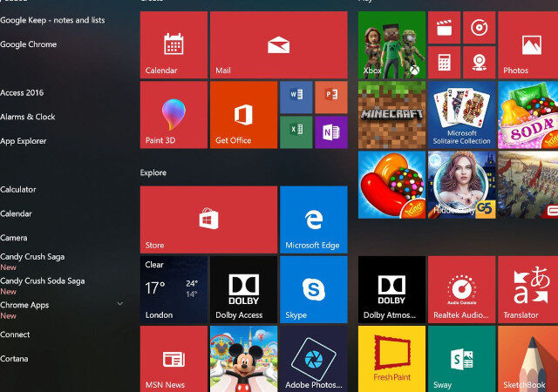Open the Word tile
The width and height of the screenshot is (558, 392).
click(296, 98)
